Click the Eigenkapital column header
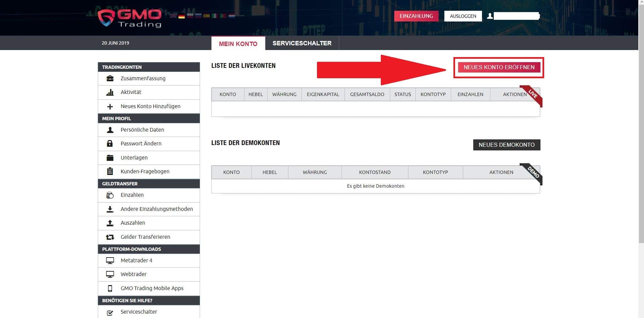Image resolution: width=644 pixels, height=318 pixels. [323, 94]
